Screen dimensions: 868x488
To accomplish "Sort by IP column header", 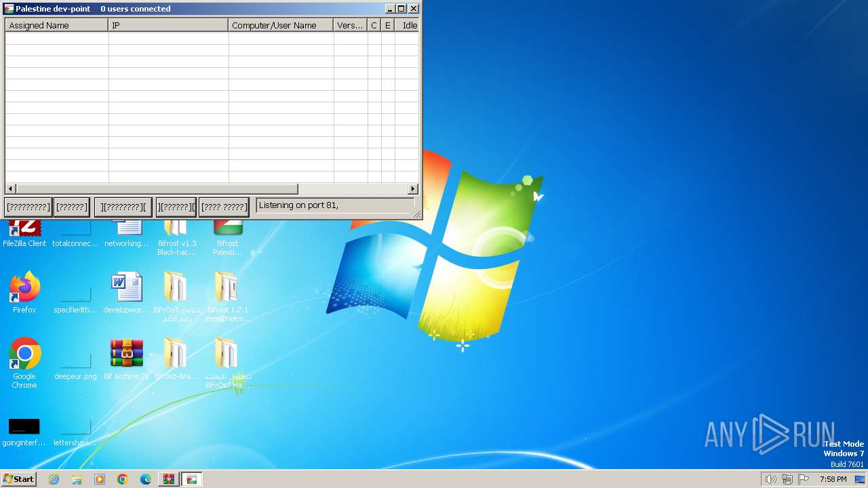I will pos(168,25).
